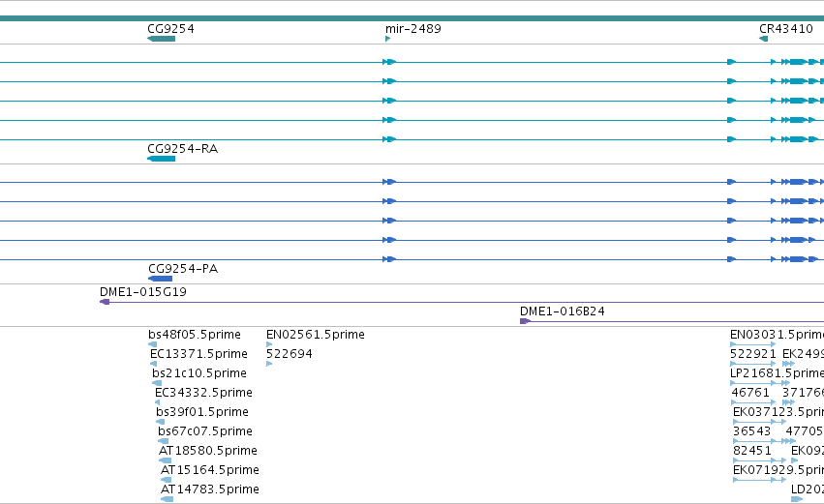Click the EST glyph under EC13371.5prime
Screen dimensions: 824x504
point(153,364)
